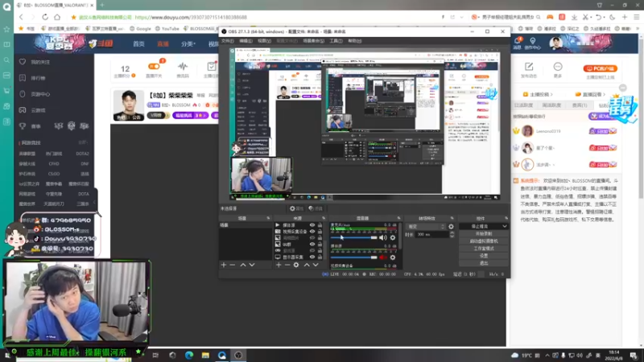Open Douyu category dropdown in top navigation
Image resolution: width=644 pixels, height=362 pixels.
[x=188, y=43]
